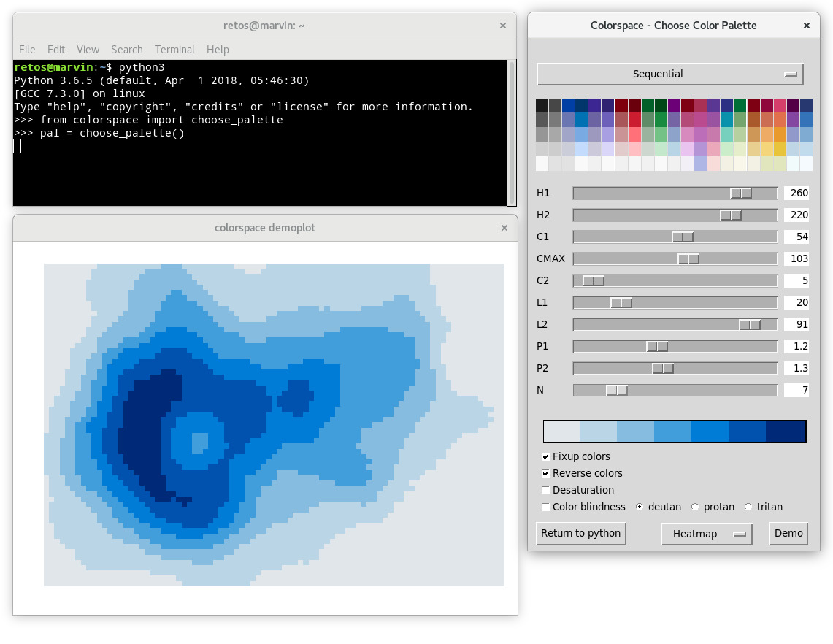Image resolution: width=833 pixels, height=644 pixels.
Task: Click the N value field showing 7
Action: coord(796,390)
